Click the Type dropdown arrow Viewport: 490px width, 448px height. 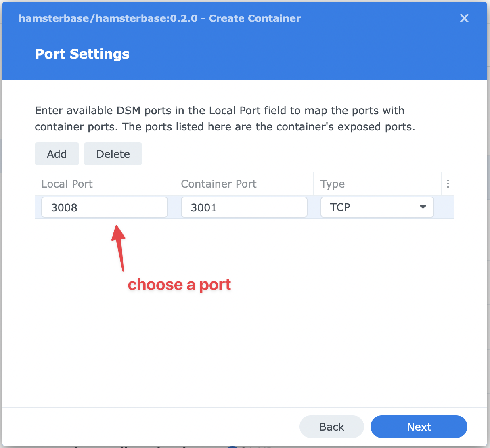pos(423,207)
